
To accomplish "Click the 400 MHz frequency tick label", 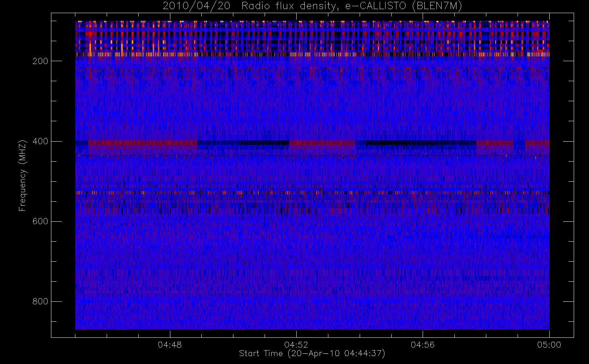I will point(40,141).
